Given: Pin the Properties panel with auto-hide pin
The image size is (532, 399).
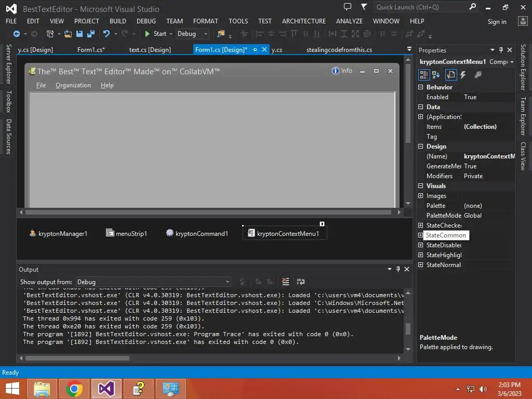Looking at the screenshot, I should (501, 50).
